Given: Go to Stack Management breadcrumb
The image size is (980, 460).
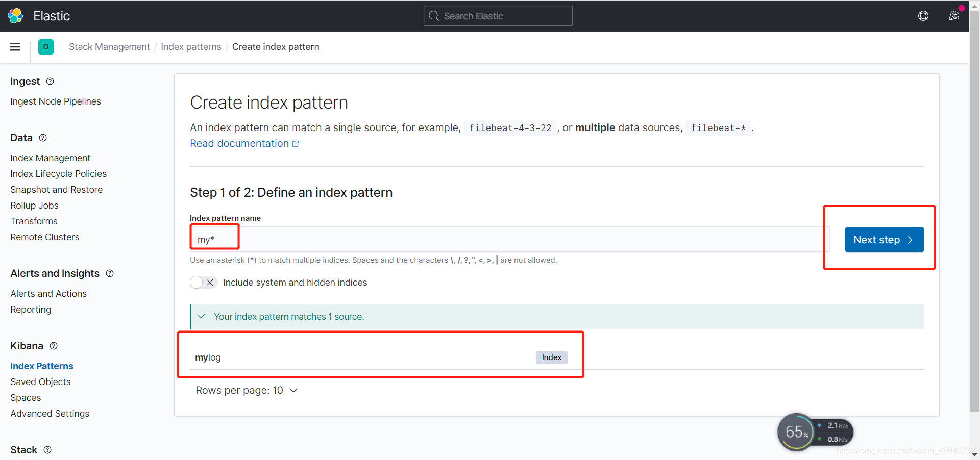Looking at the screenshot, I should pyautogui.click(x=109, y=47).
